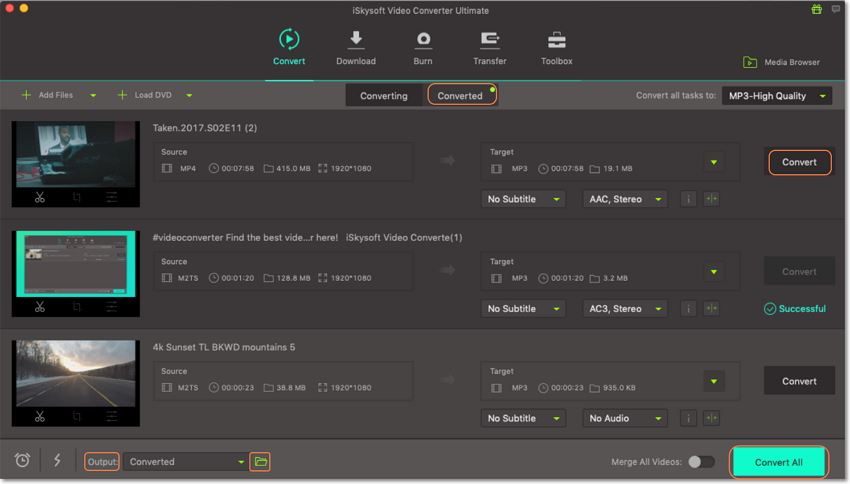Expand the Output location Converted dropdown
The width and height of the screenshot is (850, 484).
[x=186, y=461]
